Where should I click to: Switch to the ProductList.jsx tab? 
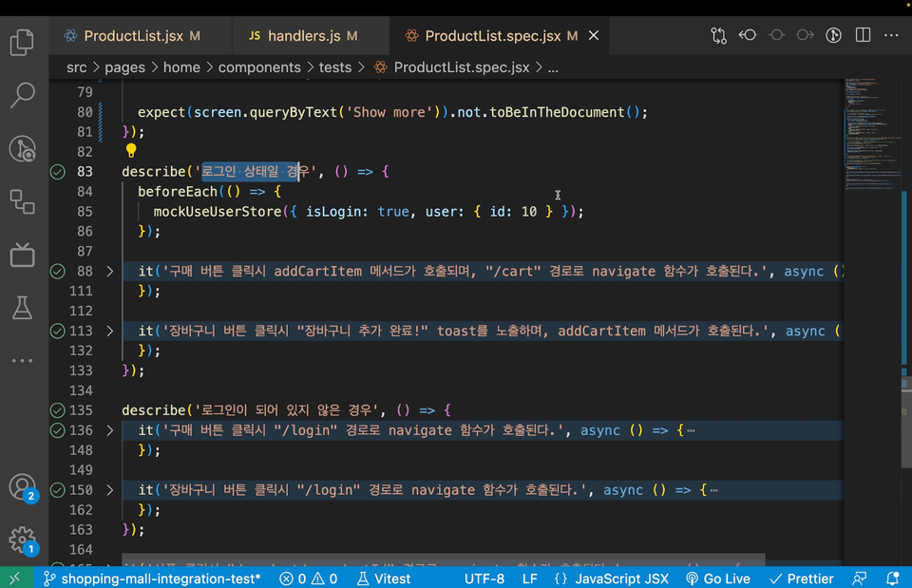click(x=133, y=36)
